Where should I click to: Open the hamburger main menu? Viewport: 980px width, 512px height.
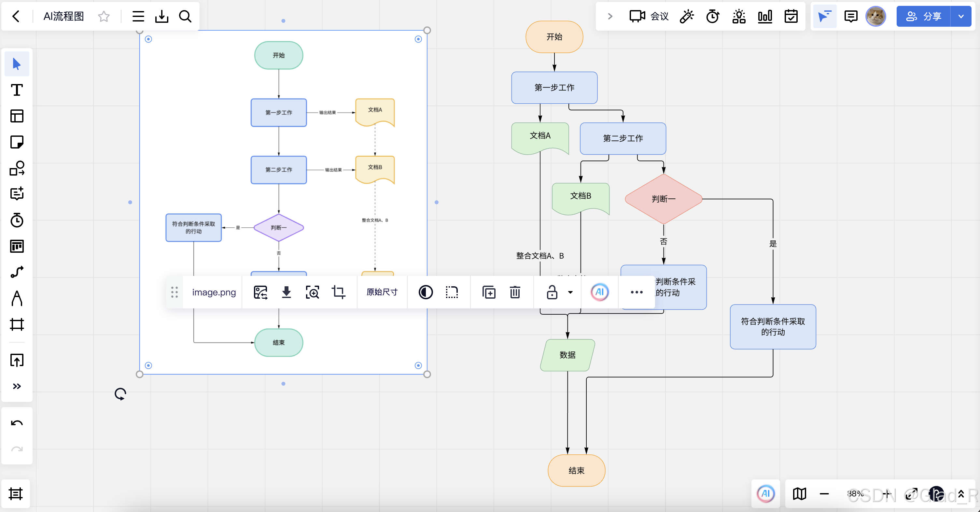point(138,16)
